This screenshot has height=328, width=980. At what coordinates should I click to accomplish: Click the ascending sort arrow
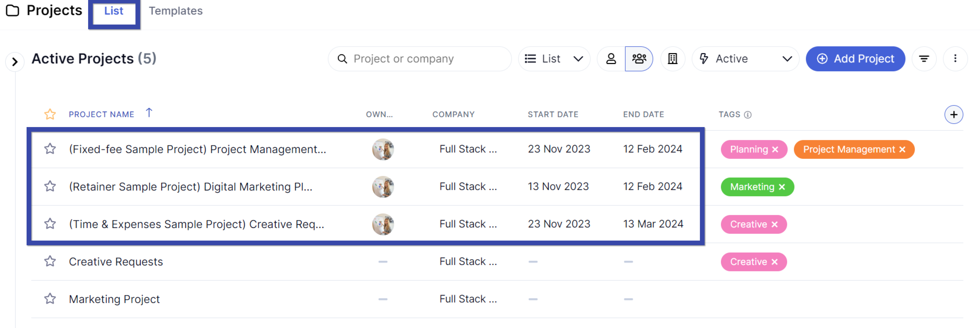coord(149,113)
